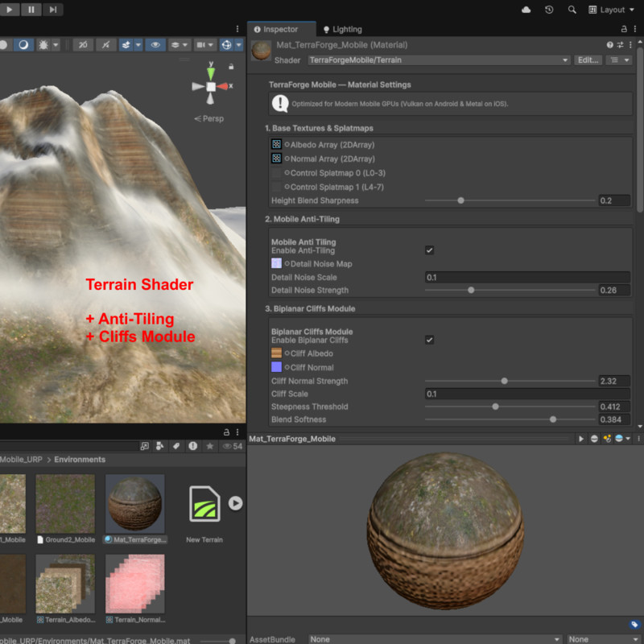
Task: Adjust the Blend Softness slider
Action: 553,419
